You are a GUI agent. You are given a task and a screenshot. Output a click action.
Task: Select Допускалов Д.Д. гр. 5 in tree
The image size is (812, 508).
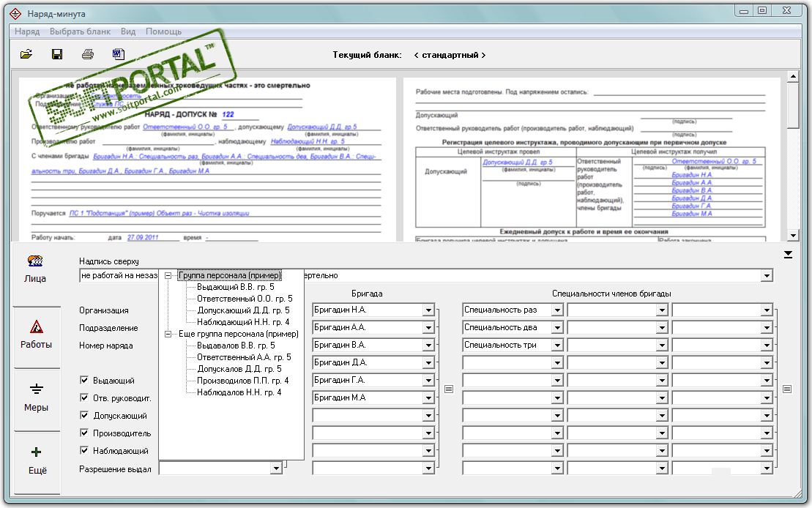(x=239, y=369)
